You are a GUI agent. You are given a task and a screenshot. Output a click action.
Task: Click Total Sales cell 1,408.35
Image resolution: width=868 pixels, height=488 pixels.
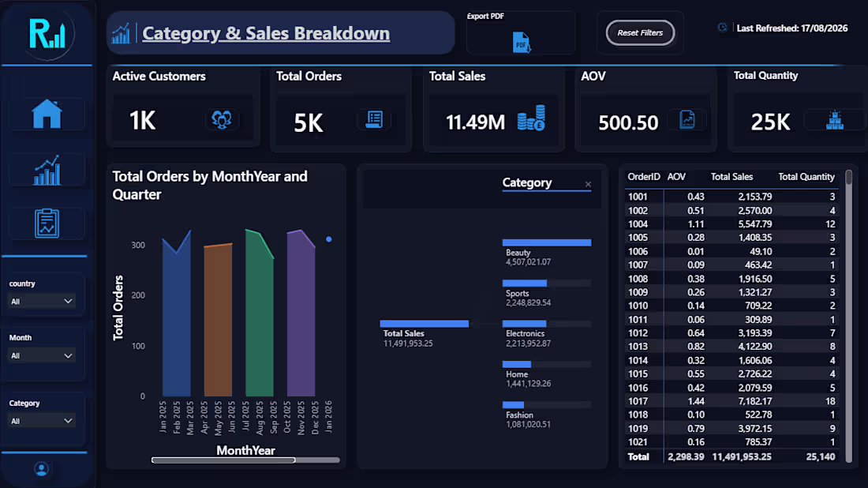755,237
